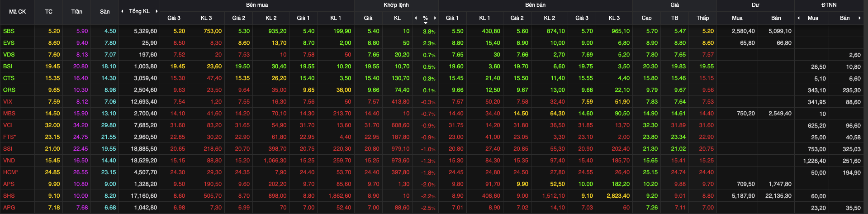The height and width of the screenshot is (214, 868).
Task: Click APG percent change -2.5%
Action: pyautogui.click(x=428, y=208)
